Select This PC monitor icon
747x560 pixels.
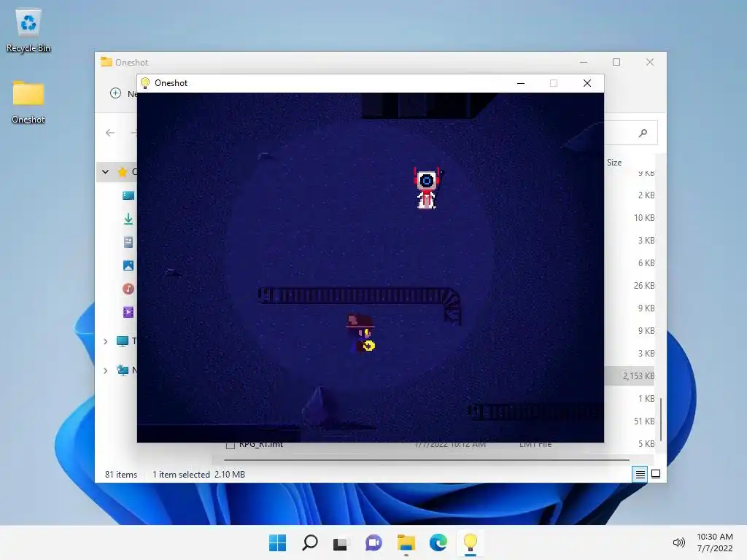click(123, 341)
